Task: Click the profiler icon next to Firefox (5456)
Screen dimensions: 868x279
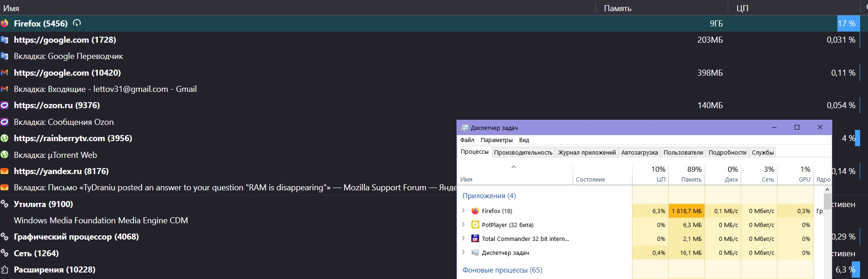Action: [x=77, y=23]
